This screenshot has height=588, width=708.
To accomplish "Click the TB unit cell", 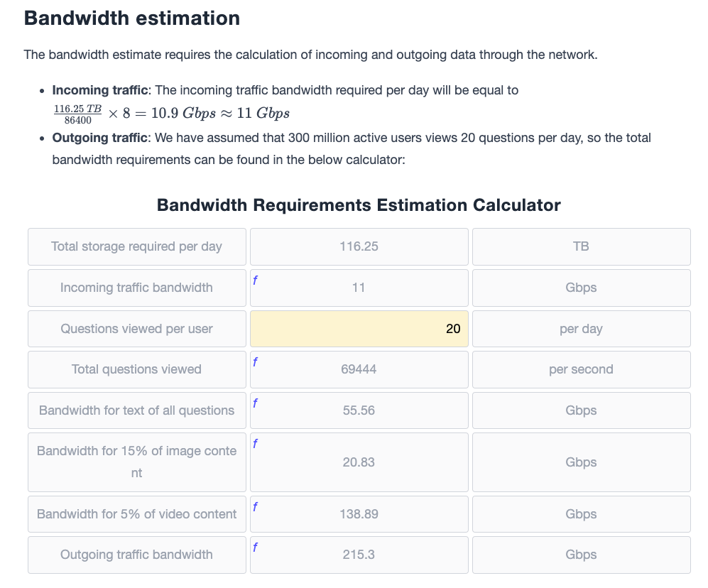I will (582, 246).
